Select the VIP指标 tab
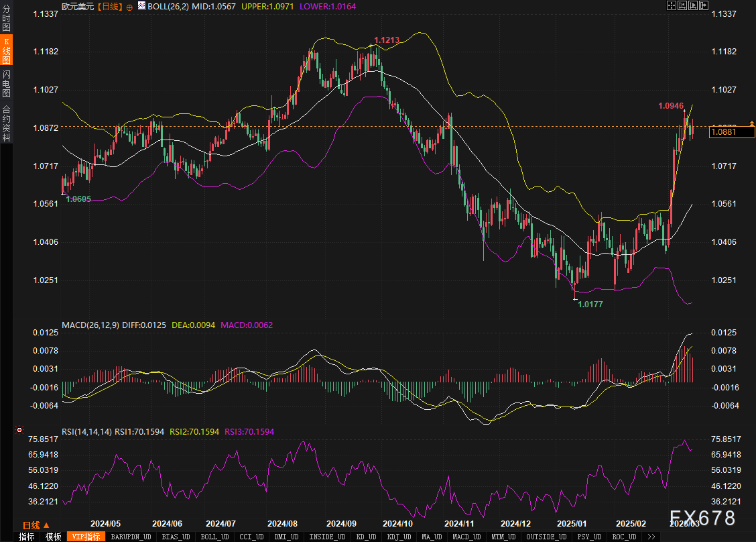756x542 pixels. point(86,537)
